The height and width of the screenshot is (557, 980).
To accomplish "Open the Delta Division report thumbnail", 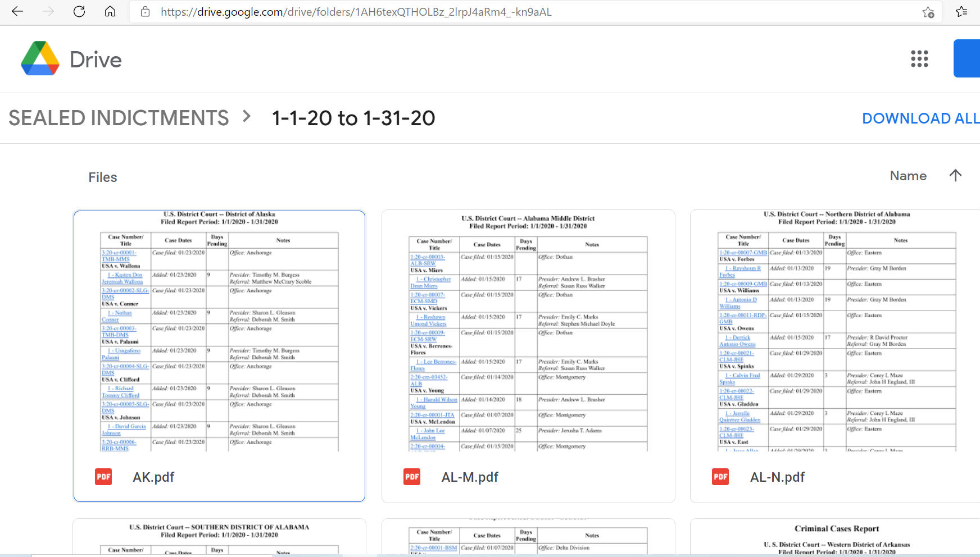I will pos(528,538).
